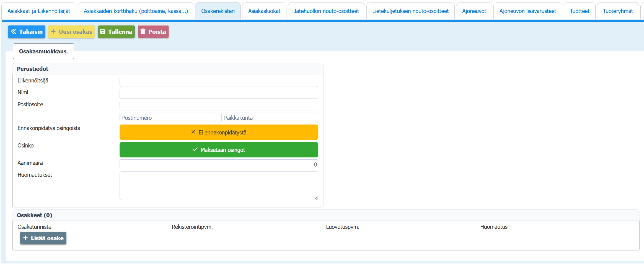Select the Tuotteet tab
This screenshot has width=644, height=267.
tap(579, 11)
